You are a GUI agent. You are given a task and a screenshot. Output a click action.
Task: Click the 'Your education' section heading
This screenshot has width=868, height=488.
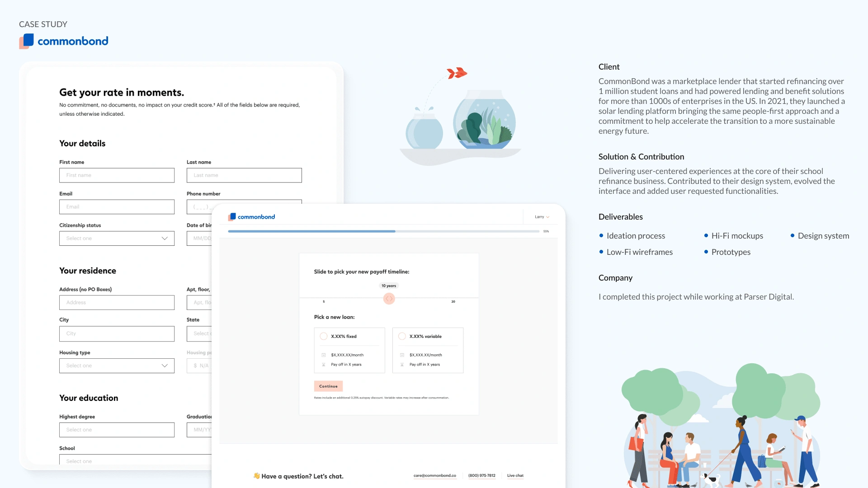[89, 399]
